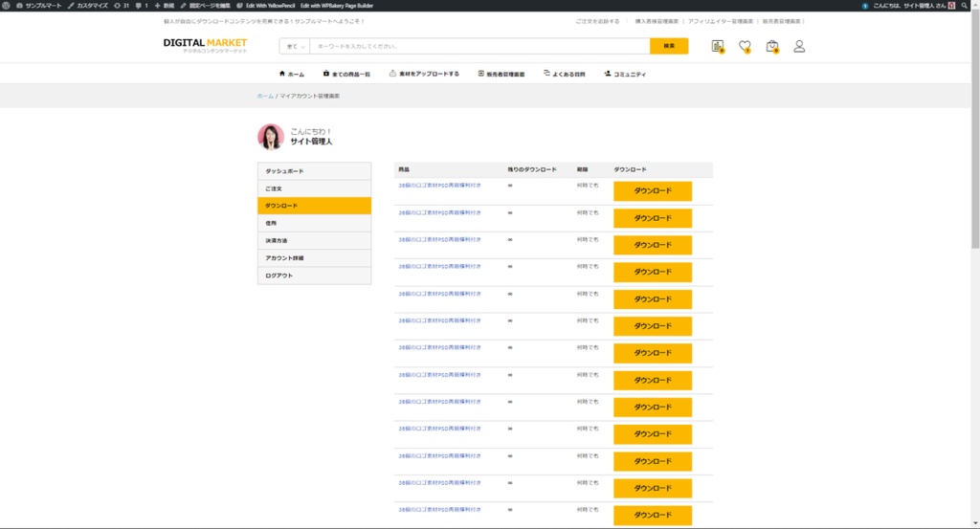Open the 新規 add-new menu
This screenshot has height=529, width=980.
click(165, 6)
